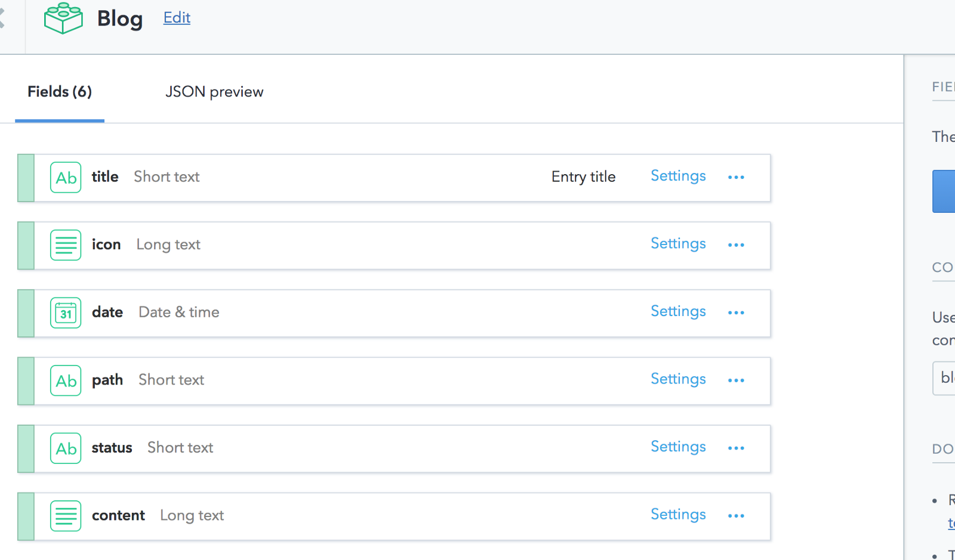Expand the ellipsis menu on status field

pyautogui.click(x=736, y=448)
